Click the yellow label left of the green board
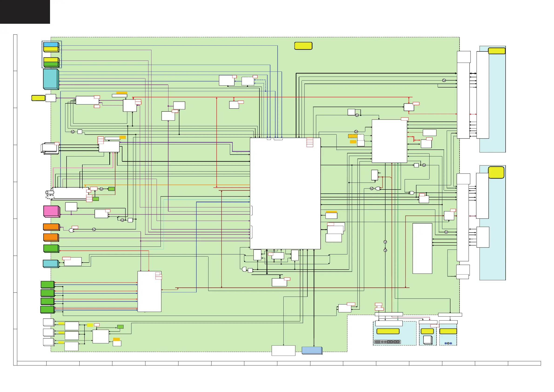554x392 pixels. 38,98
